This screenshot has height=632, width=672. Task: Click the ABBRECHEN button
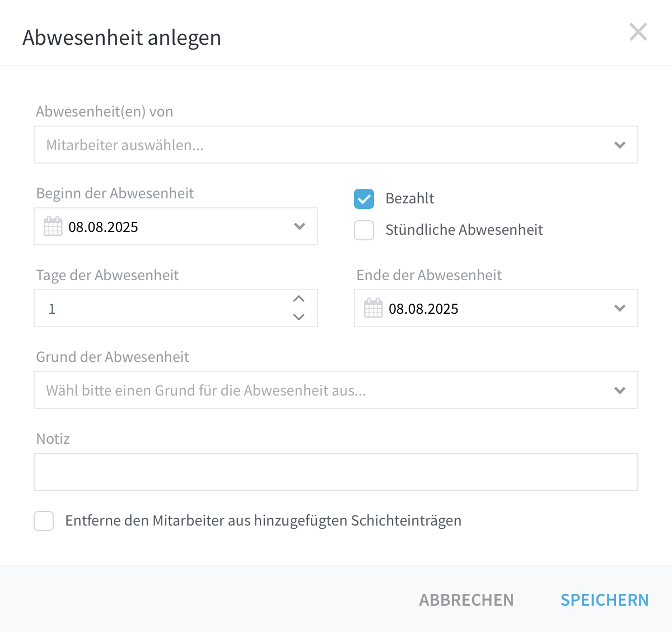coord(466,600)
